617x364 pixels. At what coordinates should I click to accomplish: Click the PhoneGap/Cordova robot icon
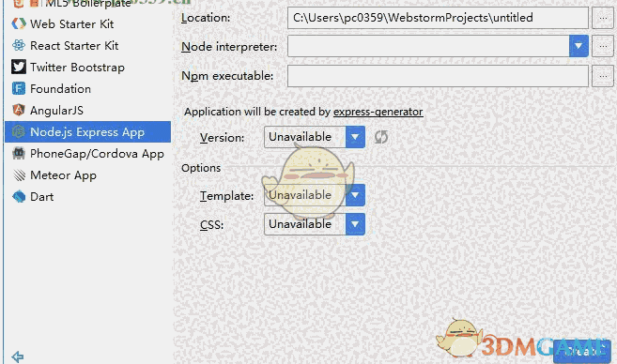(19, 154)
